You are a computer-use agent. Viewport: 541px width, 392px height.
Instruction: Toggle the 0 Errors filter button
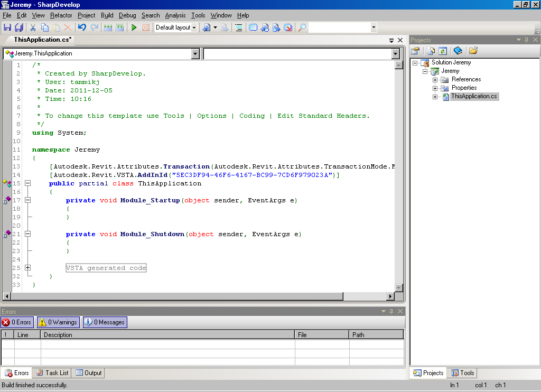pos(17,322)
